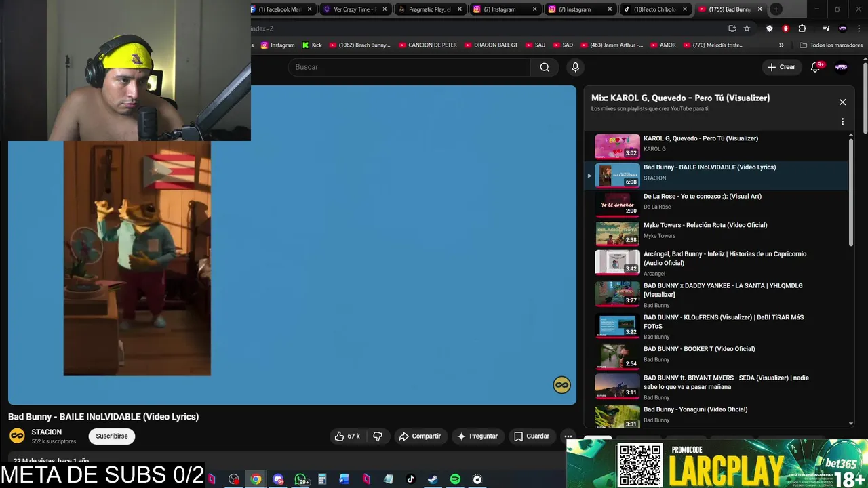Open the AMOR bookmark
The width and height of the screenshot is (868, 488).
click(x=663, y=45)
